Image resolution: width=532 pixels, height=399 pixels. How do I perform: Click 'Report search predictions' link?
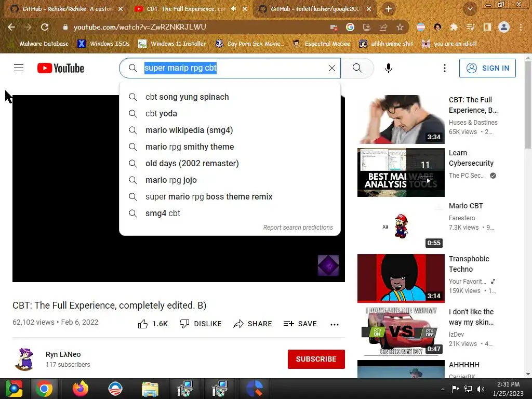298,228
